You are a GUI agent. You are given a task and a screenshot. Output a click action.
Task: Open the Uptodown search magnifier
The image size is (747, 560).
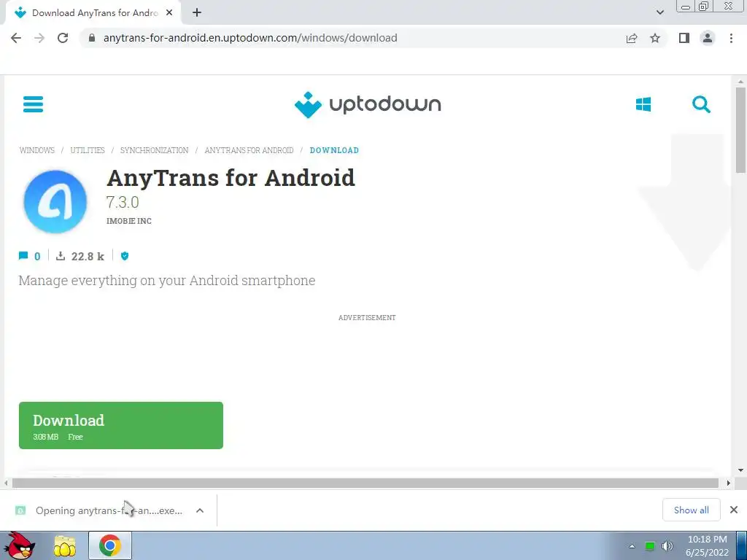click(x=701, y=104)
